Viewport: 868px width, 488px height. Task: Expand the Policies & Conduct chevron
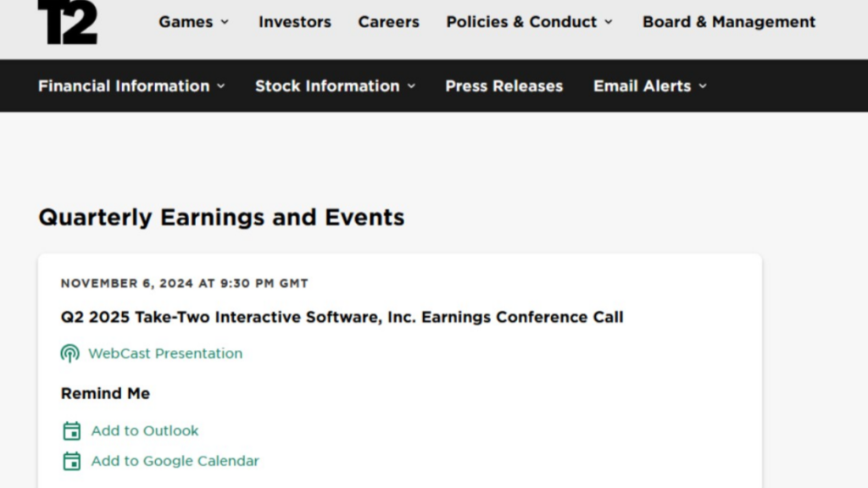point(609,22)
